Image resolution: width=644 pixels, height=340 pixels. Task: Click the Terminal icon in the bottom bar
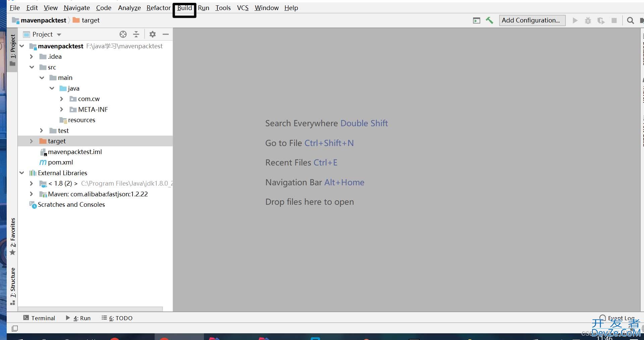coord(26,318)
